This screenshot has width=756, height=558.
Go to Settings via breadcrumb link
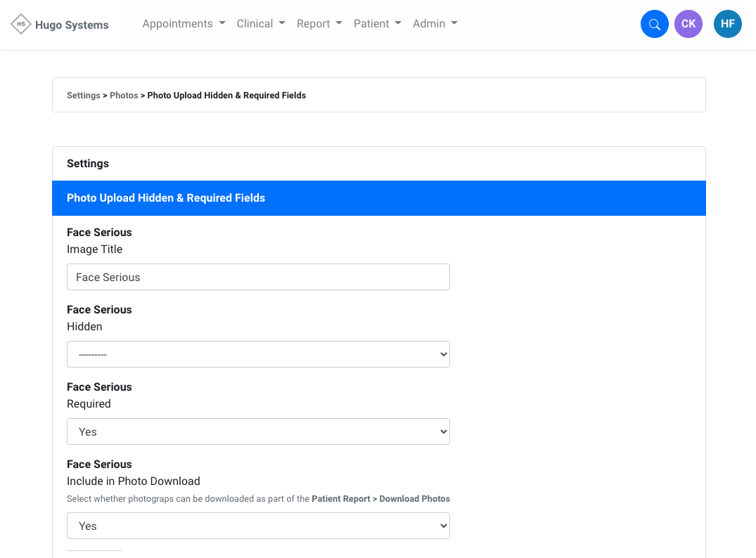[x=83, y=96]
